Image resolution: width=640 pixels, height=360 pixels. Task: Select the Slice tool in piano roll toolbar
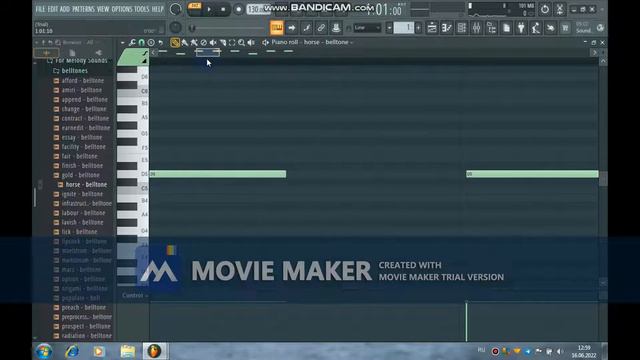(223, 42)
